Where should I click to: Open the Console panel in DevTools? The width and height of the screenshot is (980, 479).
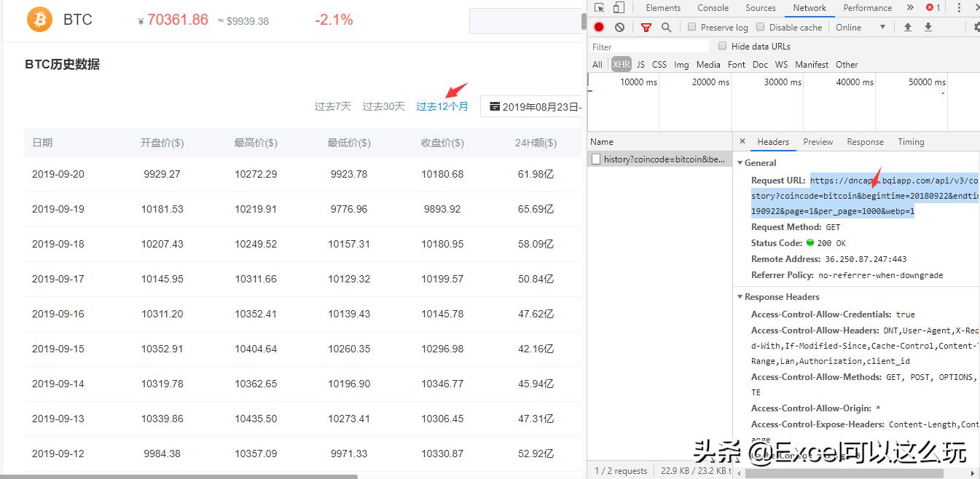[x=713, y=8]
